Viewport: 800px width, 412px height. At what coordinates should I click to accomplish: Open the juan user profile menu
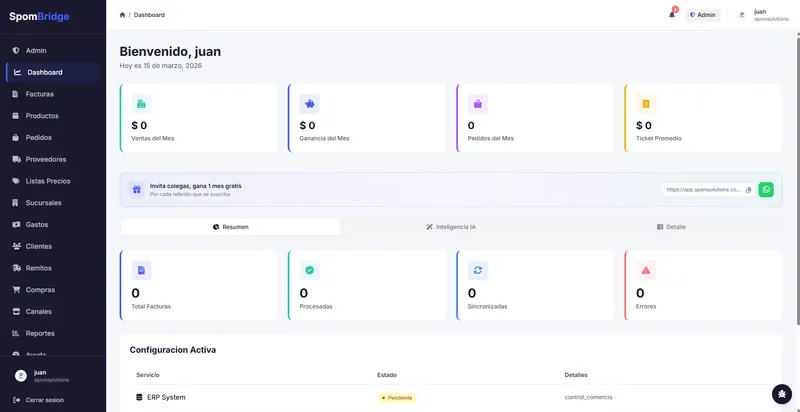(763, 15)
